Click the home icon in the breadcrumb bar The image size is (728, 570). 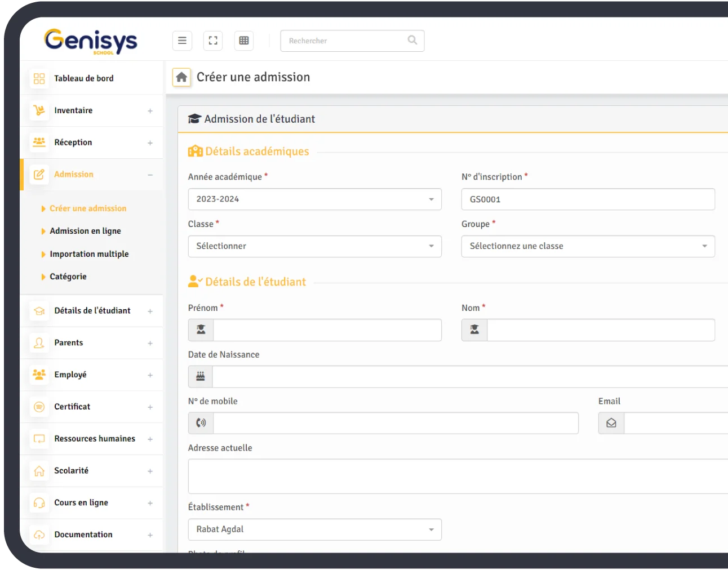click(x=181, y=77)
